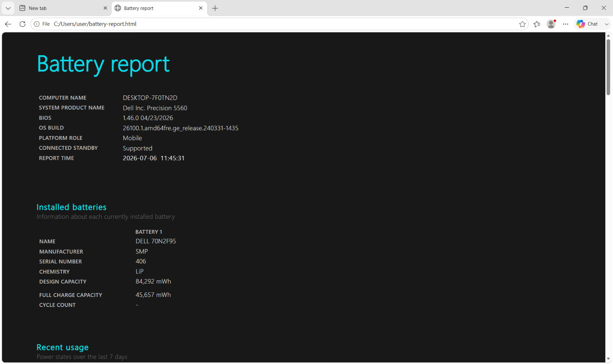The width and height of the screenshot is (613, 364).
Task: Open the tab search dropdown arrow
Action: 8,8
